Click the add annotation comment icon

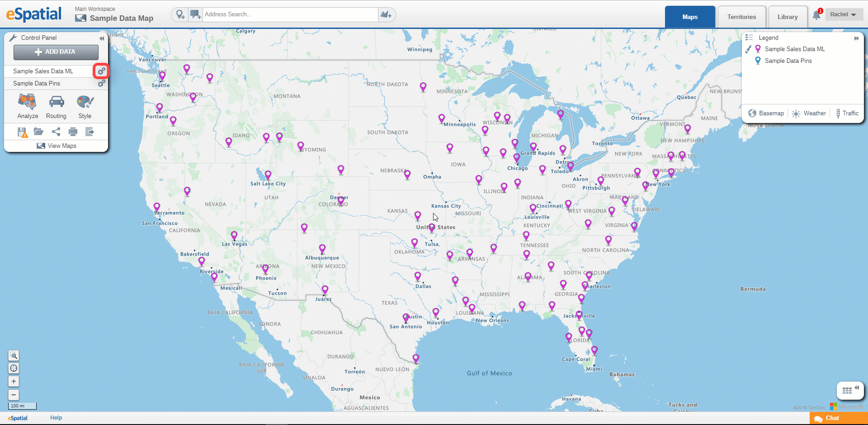point(195,14)
